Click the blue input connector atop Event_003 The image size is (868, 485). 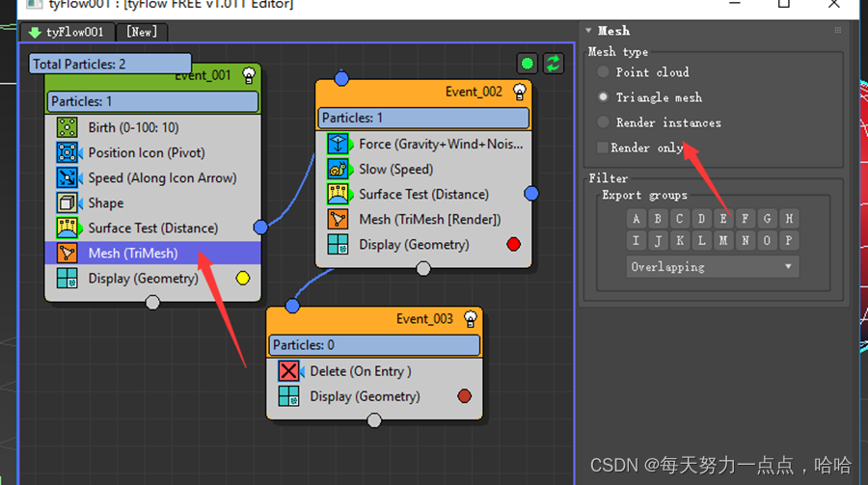292,306
